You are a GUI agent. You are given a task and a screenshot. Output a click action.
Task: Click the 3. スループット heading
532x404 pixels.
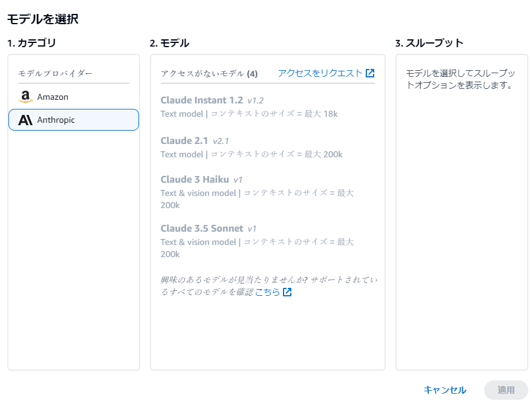tap(429, 43)
